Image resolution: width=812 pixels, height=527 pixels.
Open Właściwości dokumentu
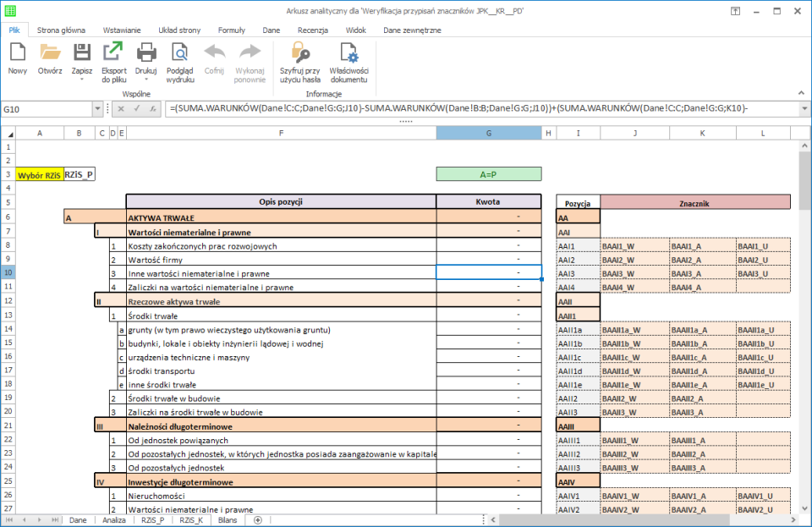[348, 52]
